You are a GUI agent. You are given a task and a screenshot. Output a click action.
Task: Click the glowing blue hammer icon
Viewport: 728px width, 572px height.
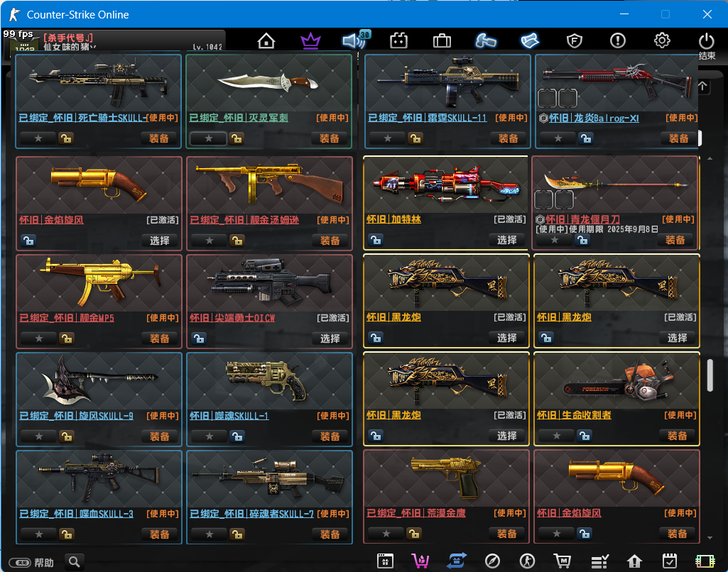pyautogui.click(x=486, y=41)
